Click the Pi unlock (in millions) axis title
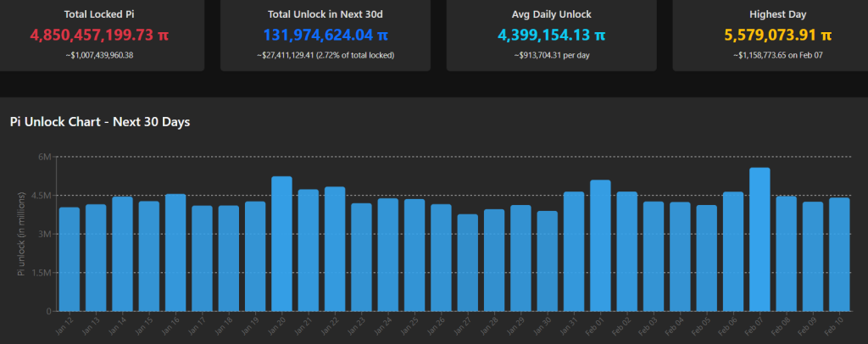Viewport: 868px width, 344px height. (22, 233)
